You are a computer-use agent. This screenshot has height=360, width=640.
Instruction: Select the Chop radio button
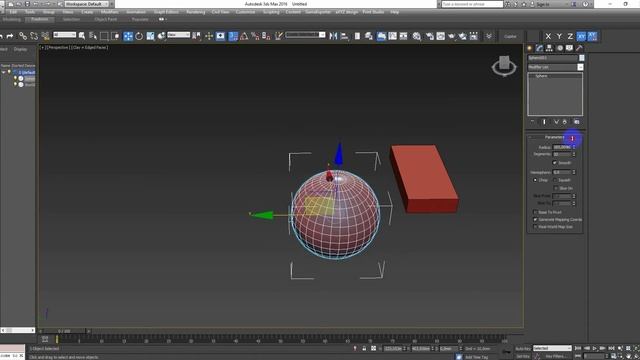pyautogui.click(x=535, y=180)
